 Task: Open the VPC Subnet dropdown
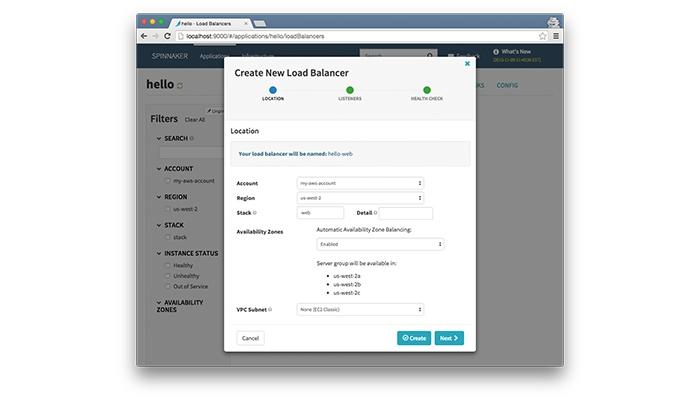[x=360, y=309]
